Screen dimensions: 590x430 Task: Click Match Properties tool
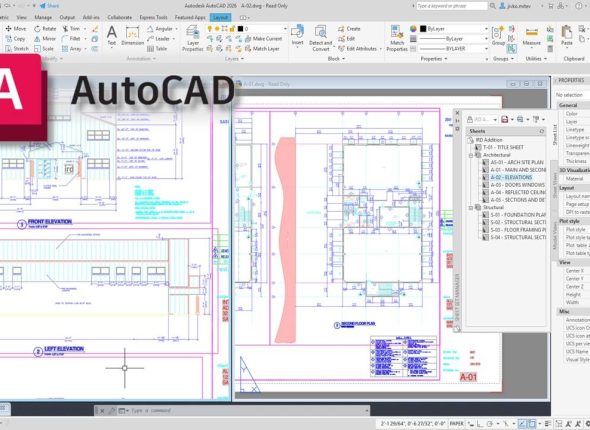pyautogui.click(x=397, y=38)
